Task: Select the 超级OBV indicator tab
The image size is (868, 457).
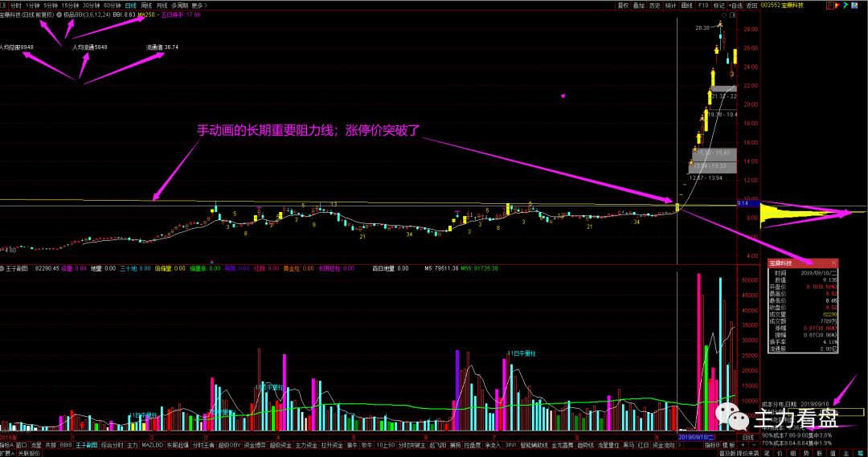Action: click(229, 446)
